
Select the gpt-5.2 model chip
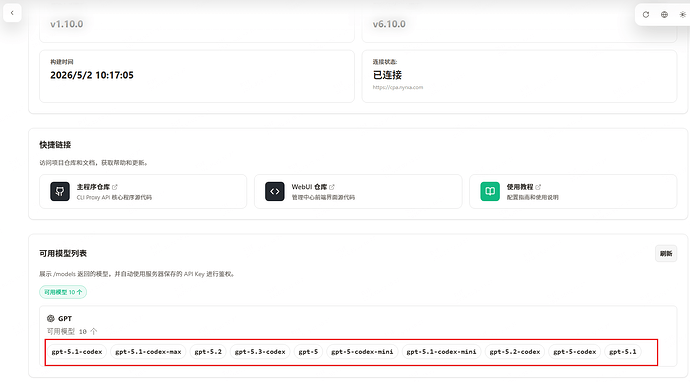[x=208, y=352]
